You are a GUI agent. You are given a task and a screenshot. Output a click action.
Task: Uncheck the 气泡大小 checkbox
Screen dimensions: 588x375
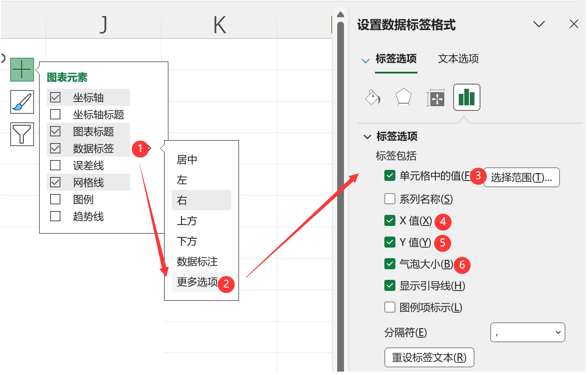coord(390,264)
